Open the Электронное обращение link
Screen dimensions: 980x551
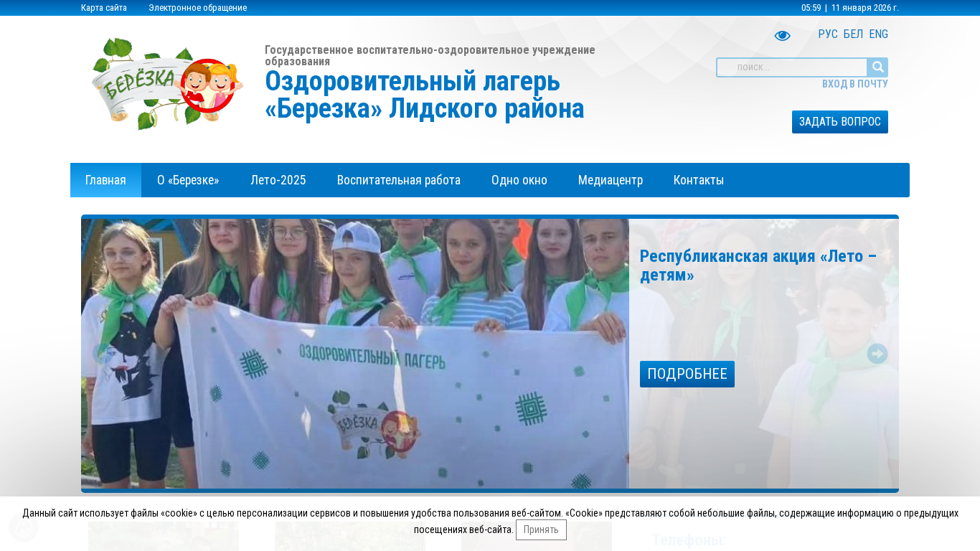point(198,8)
